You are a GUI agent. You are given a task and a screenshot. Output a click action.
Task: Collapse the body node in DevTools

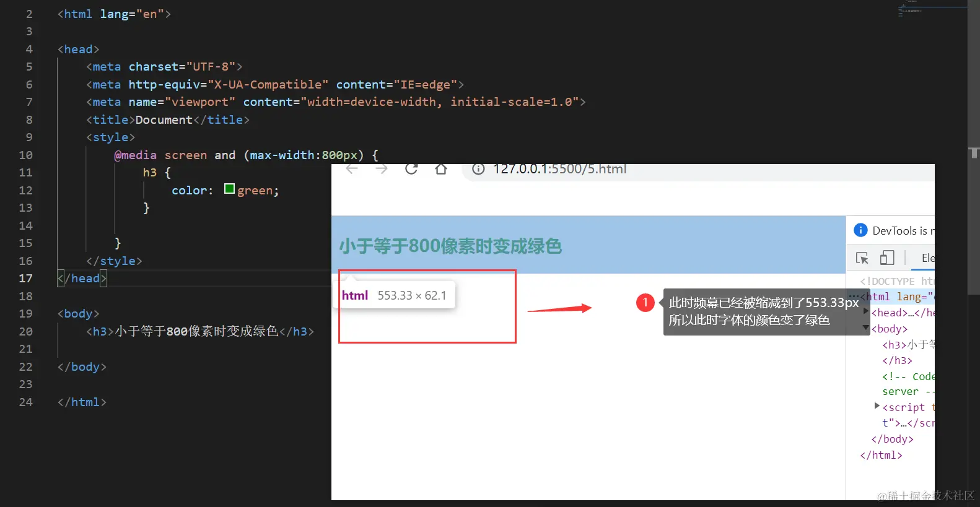[x=866, y=327]
